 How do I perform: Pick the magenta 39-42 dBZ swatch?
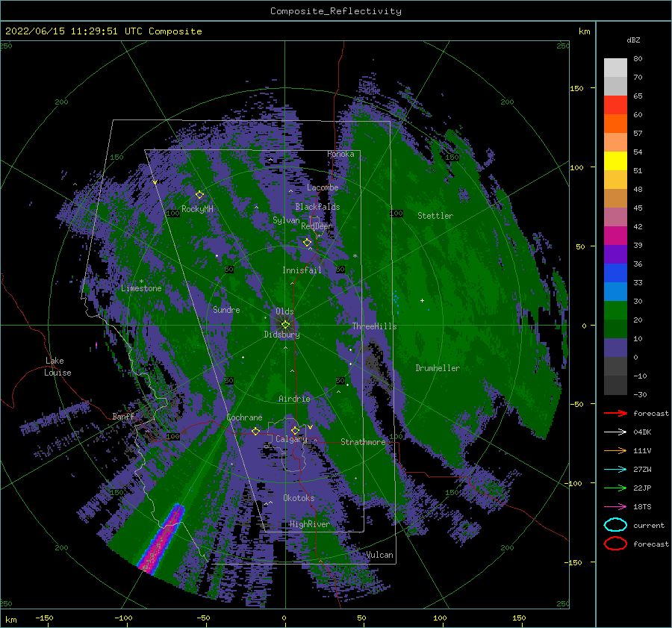(x=615, y=235)
